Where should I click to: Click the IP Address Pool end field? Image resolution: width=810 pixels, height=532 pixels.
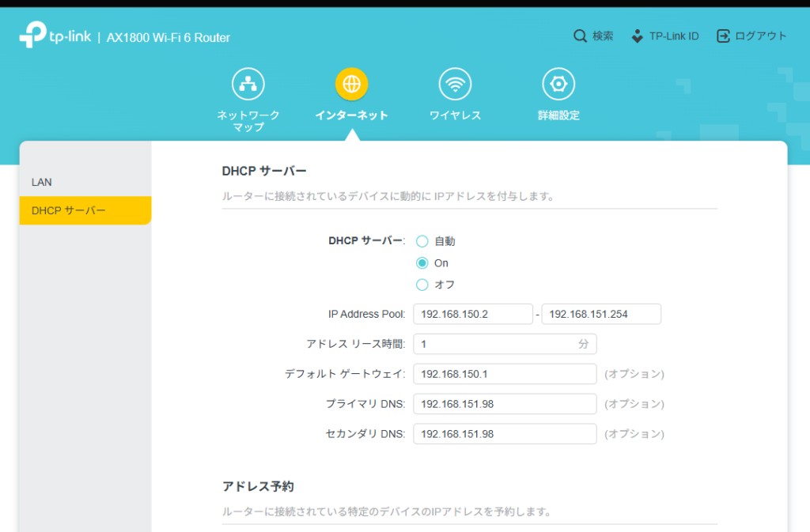coord(600,314)
